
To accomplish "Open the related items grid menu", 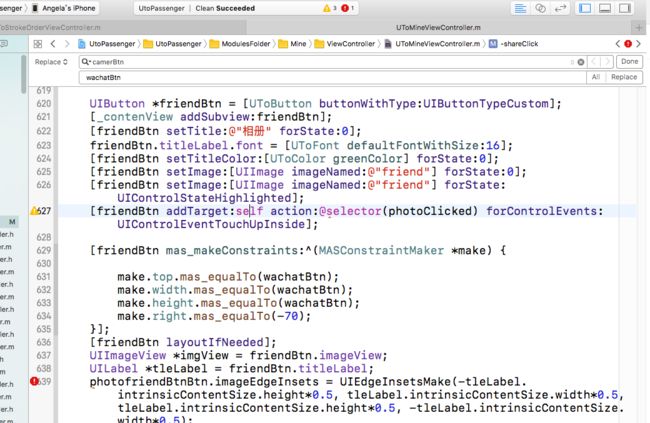I will pos(38,44).
